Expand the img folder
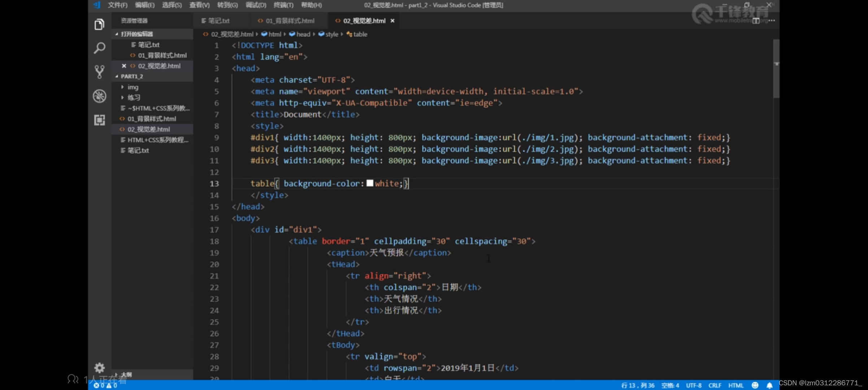 (152, 87)
